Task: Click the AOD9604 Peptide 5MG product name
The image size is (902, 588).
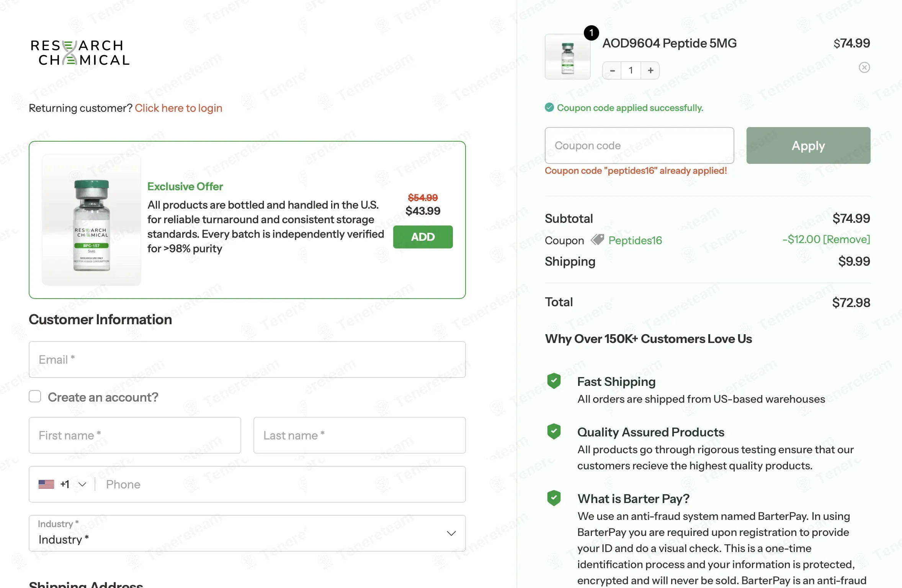Action: (670, 43)
